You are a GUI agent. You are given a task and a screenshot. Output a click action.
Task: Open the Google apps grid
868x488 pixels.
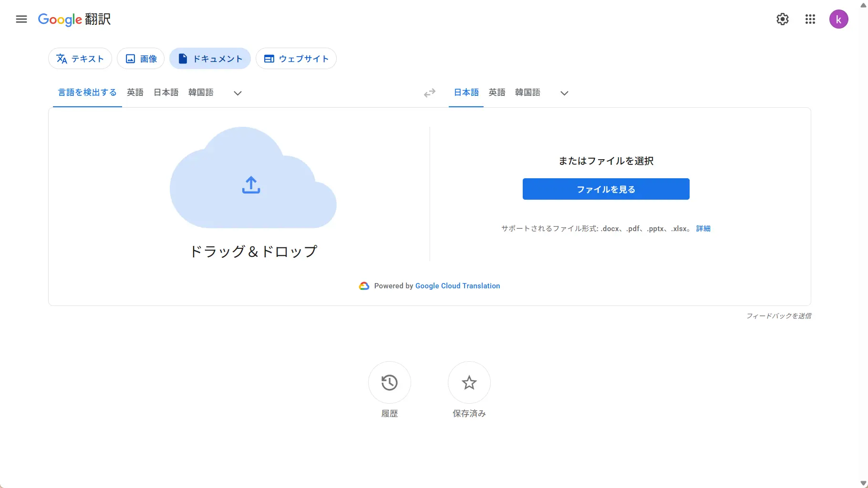click(810, 19)
